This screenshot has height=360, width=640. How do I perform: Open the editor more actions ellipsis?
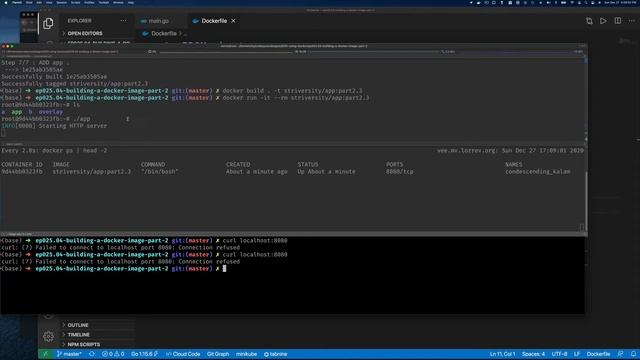631,21
